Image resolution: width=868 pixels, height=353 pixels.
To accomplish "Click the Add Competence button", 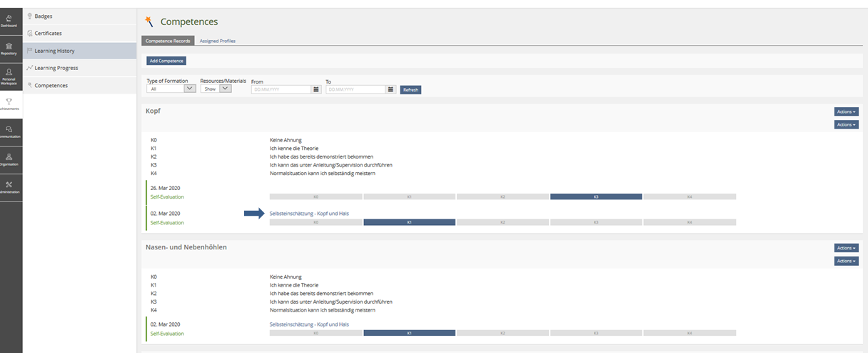I will tap(166, 61).
